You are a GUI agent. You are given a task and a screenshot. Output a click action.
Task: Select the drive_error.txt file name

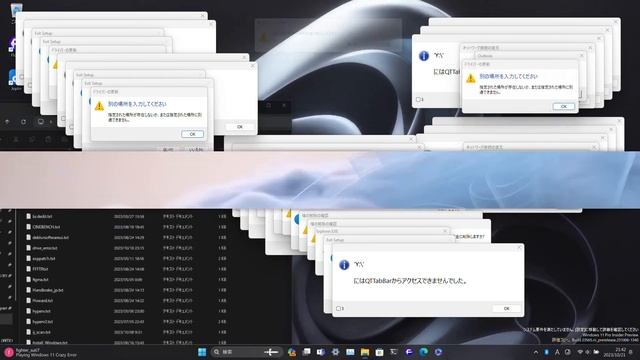click(x=45, y=248)
